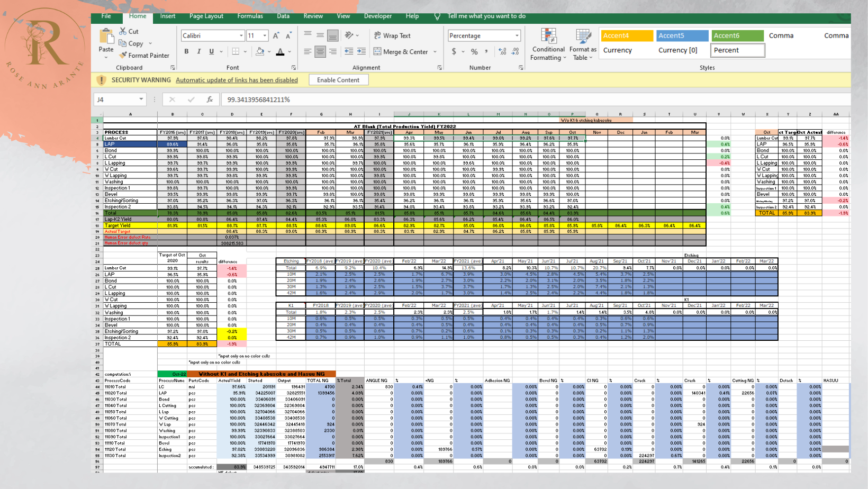Click the Increase Font Size icon

coord(276,36)
